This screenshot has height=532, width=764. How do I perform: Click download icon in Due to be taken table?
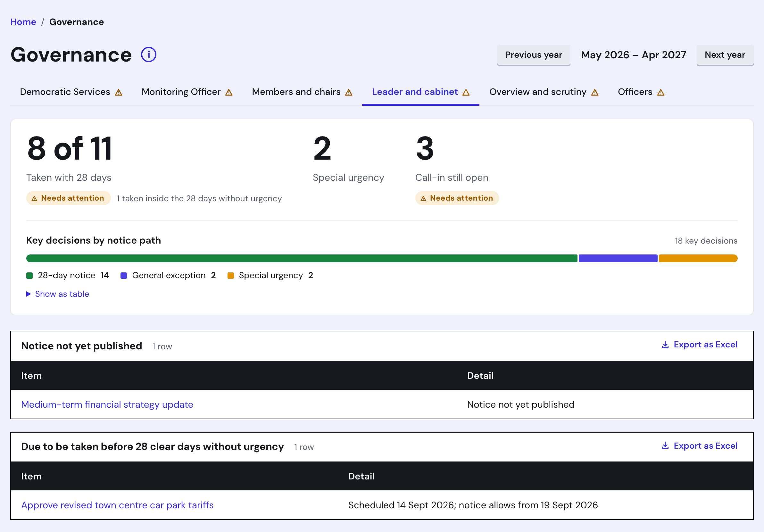[x=665, y=445]
